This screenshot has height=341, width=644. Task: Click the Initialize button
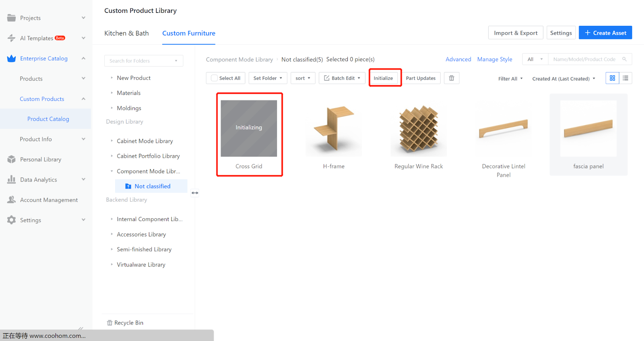[x=383, y=78]
